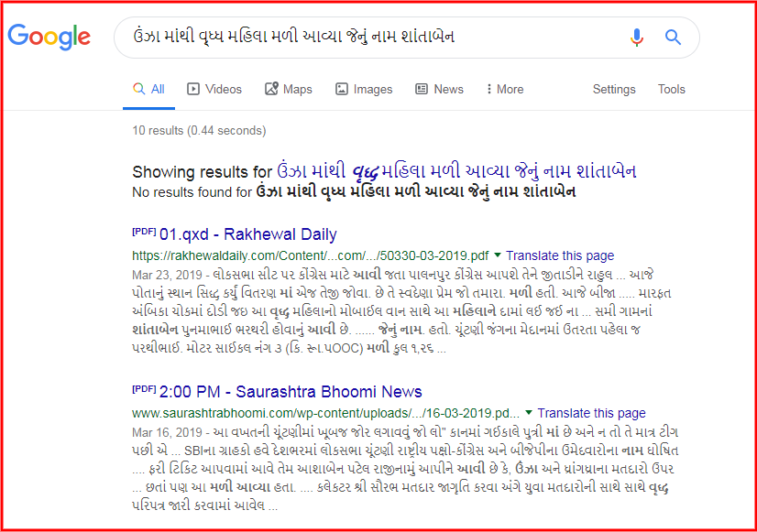Open search Settings menu

[x=613, y=89]
